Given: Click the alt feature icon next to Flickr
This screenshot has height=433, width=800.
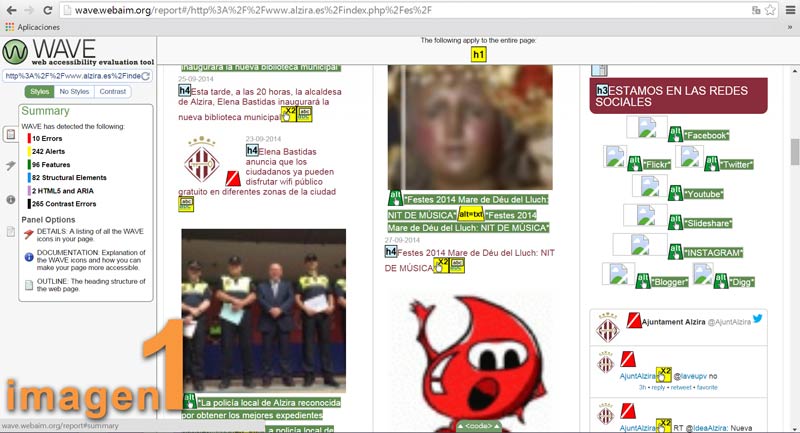Looking at the screenshot, I should (635, 163).
